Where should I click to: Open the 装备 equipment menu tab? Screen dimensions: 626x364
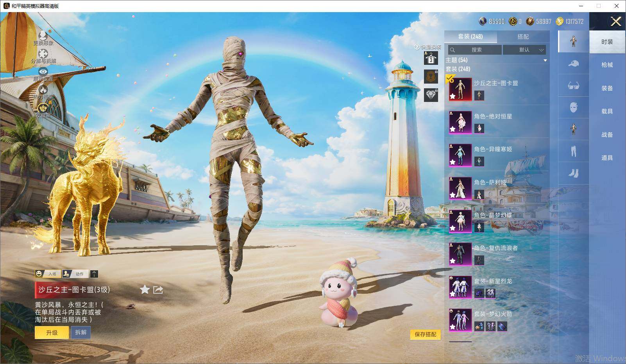click(x=607, y=88)
